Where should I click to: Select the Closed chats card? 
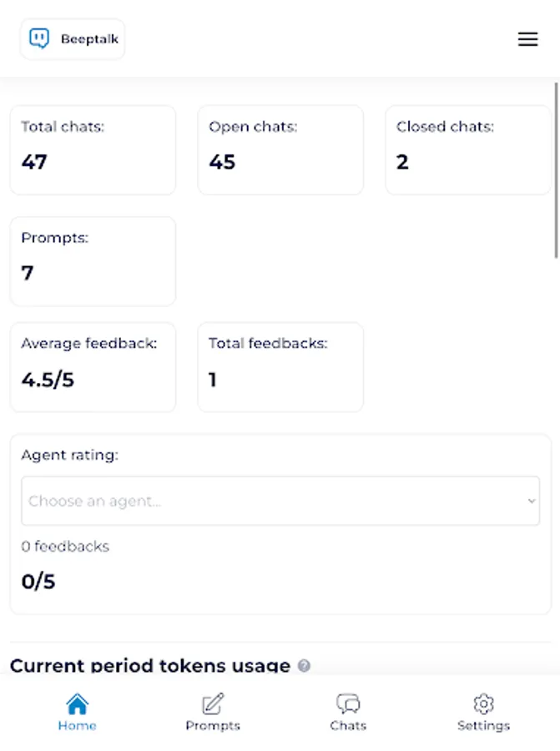point(467,150)
